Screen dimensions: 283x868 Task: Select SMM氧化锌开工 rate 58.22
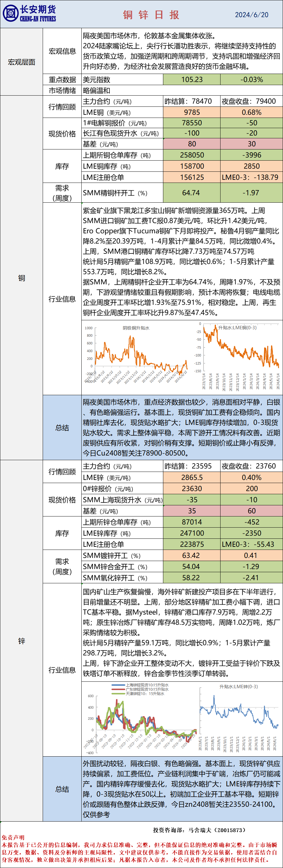tap(192, 577)
